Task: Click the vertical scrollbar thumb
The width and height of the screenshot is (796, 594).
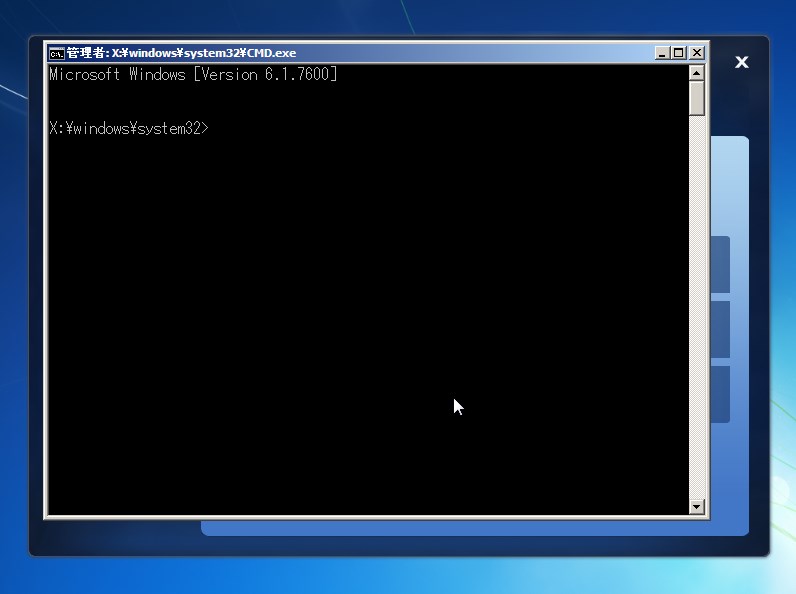Action: coord(697,98)
